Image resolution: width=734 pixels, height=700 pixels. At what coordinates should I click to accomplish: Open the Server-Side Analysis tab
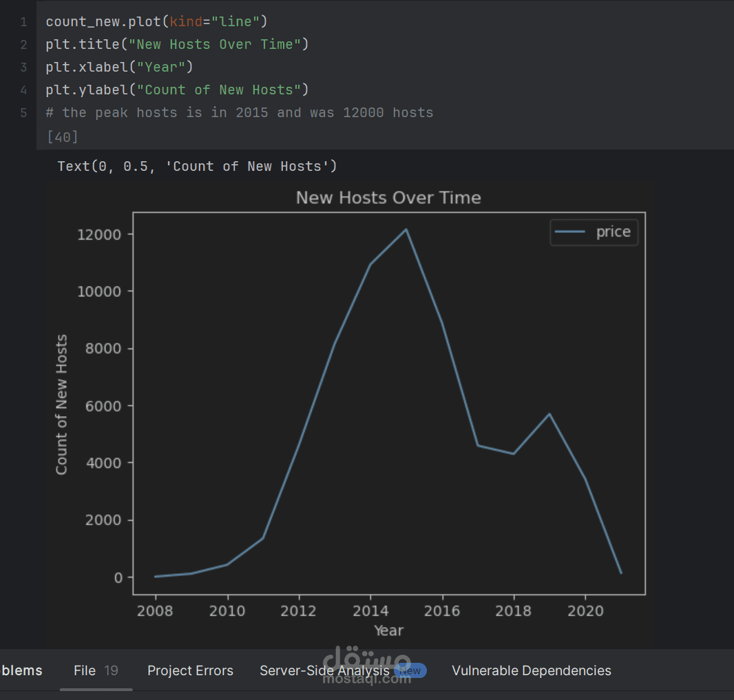324,670
